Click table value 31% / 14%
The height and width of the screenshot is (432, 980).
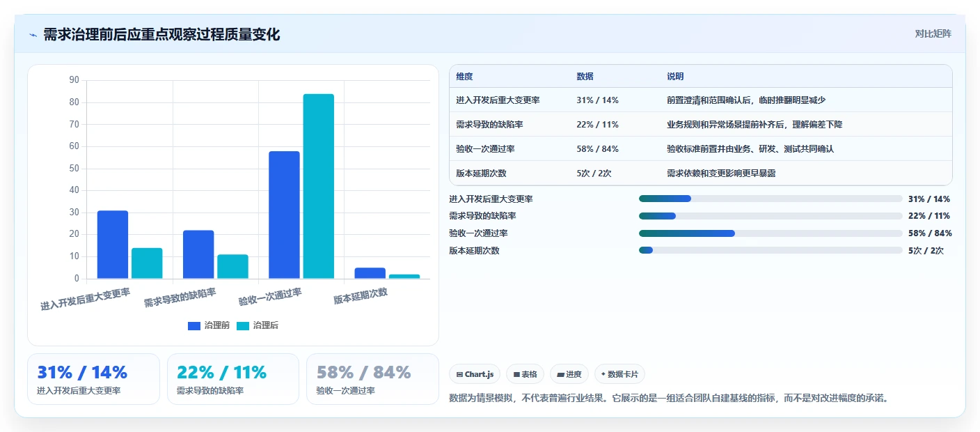[x=597, y=100]
